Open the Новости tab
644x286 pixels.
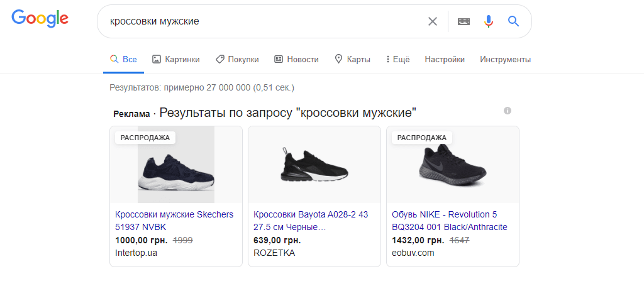pos(296,60)
